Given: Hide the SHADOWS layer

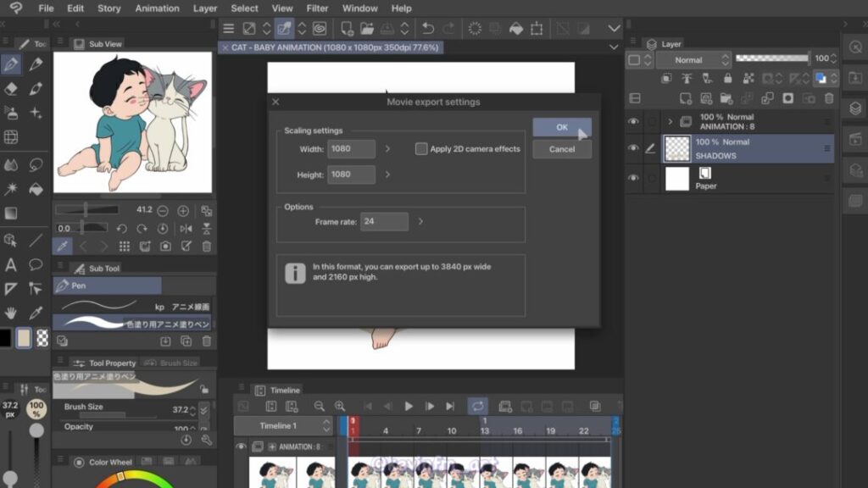Looking at the screenshot, I should tap(633, 148).
